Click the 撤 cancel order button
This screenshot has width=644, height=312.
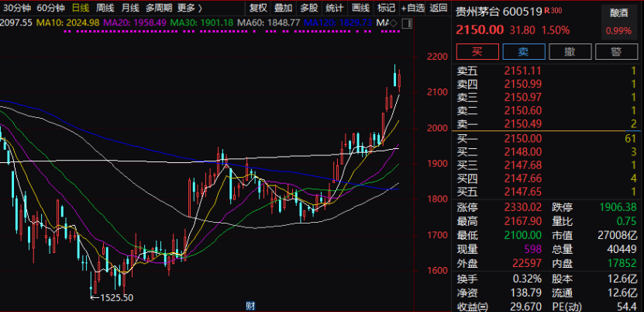[570, 51]
